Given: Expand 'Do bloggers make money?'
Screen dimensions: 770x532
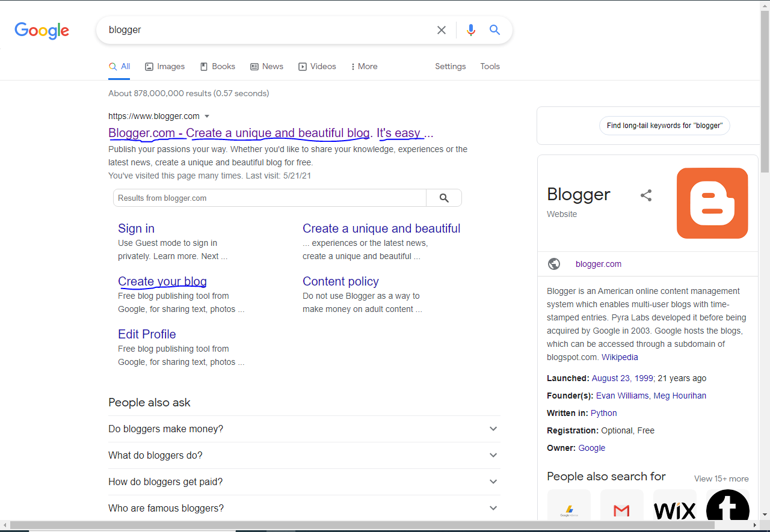Looking at the screenshot, I should [x=304, y=429].
